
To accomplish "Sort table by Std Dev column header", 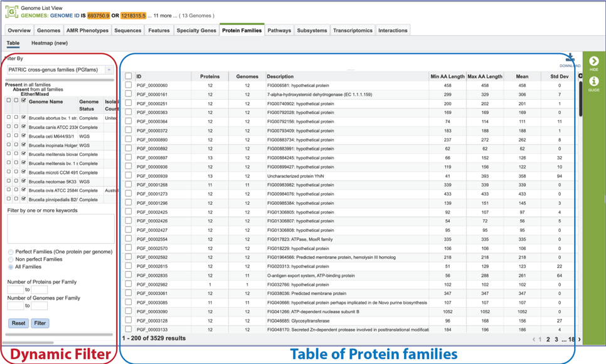I will (555, 76).
